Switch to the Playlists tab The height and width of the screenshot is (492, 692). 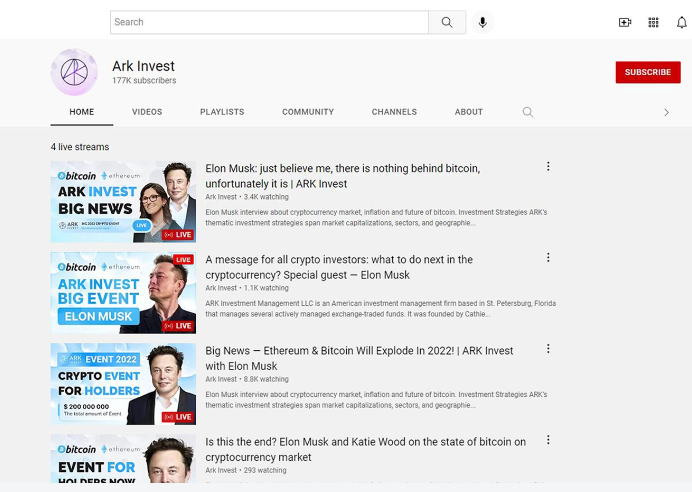click(x=222, y=112)
